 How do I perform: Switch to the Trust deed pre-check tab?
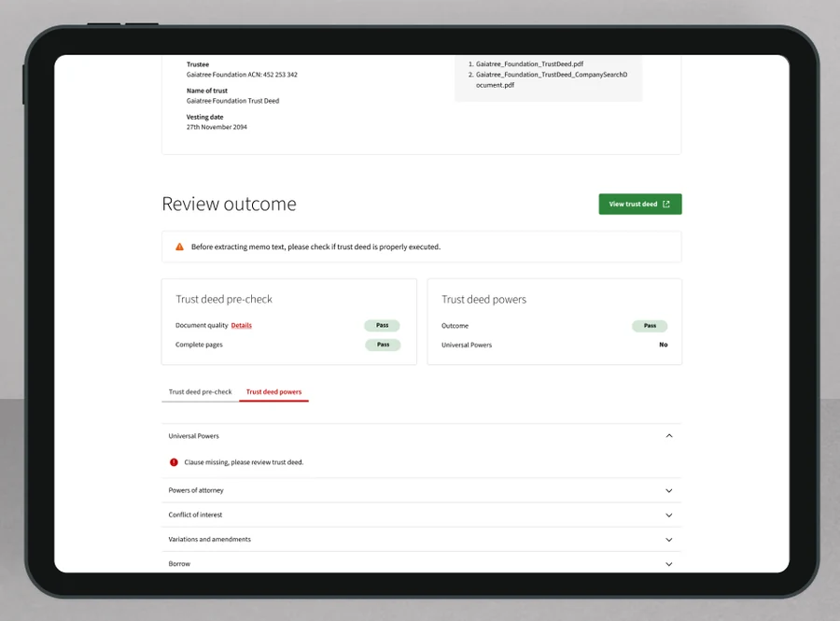pos(201,391)
